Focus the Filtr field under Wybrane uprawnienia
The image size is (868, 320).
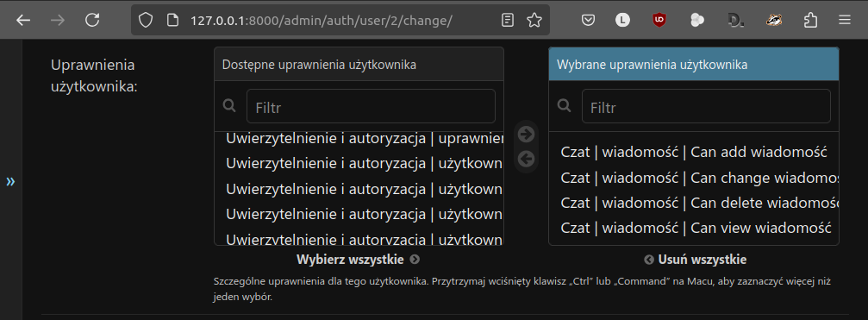pyautogui.click(x=706, y=106)
